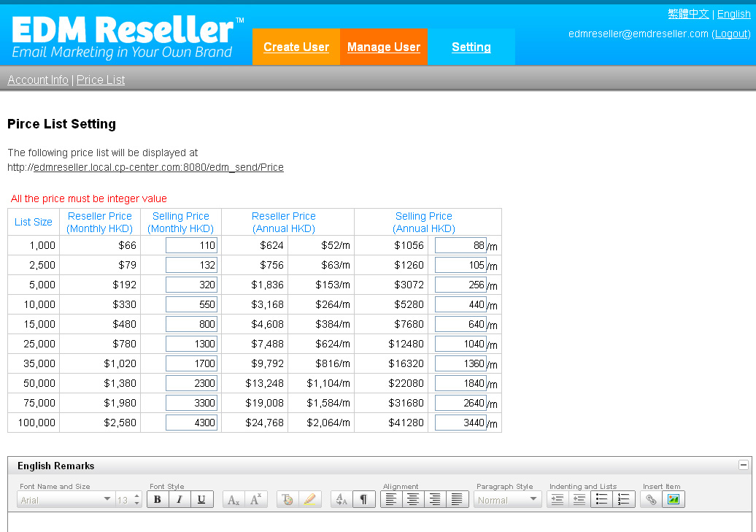Collapse the English Remarks panel
Image resolution: width=756 pixels, height=532 pixels.
[x=743, y=465]
